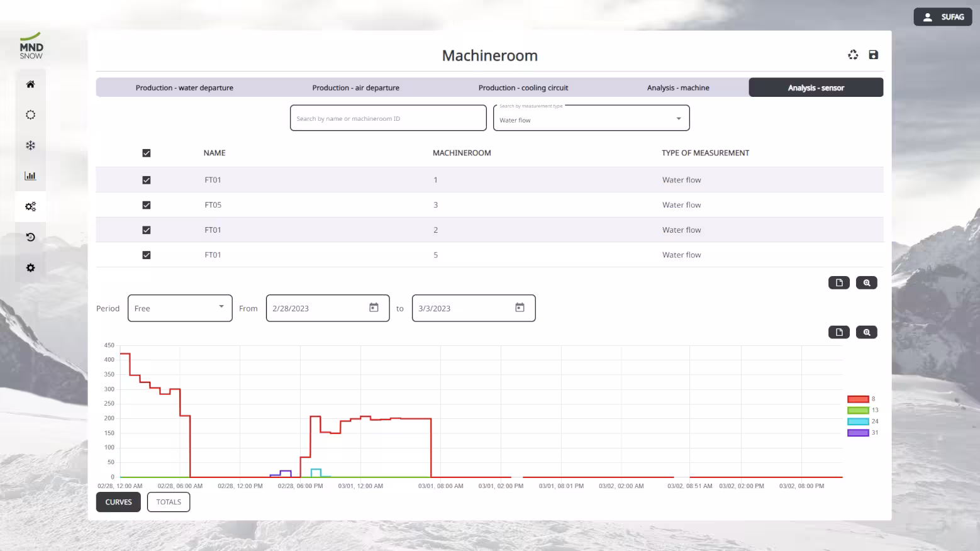
Task: Click the TOTALS button below the chart
Action: (x=169, y=502)
